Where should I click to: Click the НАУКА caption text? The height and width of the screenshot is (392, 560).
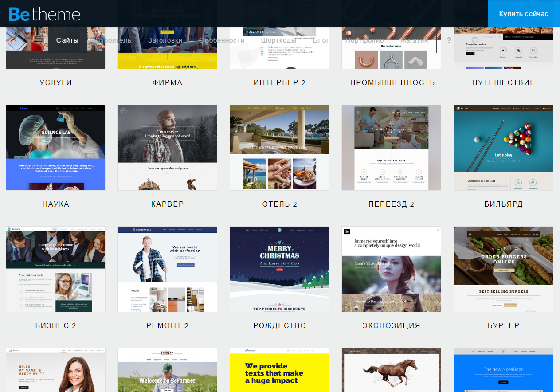(56, 204)
